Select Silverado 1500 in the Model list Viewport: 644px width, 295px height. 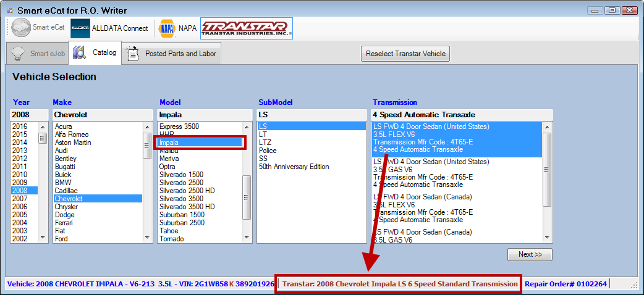pyautogui.click(x=180, y=175)
